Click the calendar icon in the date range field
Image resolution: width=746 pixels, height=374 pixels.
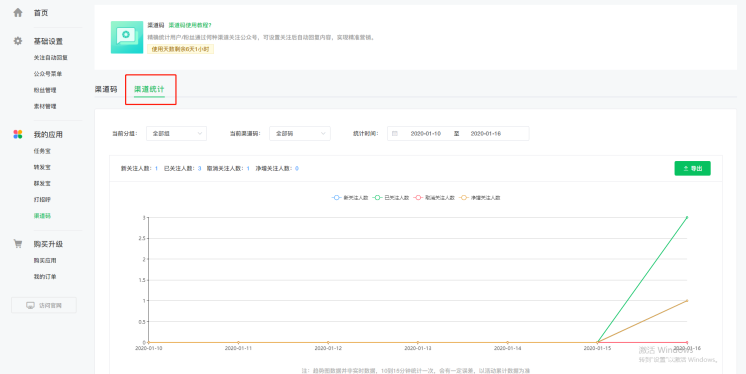point(394,134)
